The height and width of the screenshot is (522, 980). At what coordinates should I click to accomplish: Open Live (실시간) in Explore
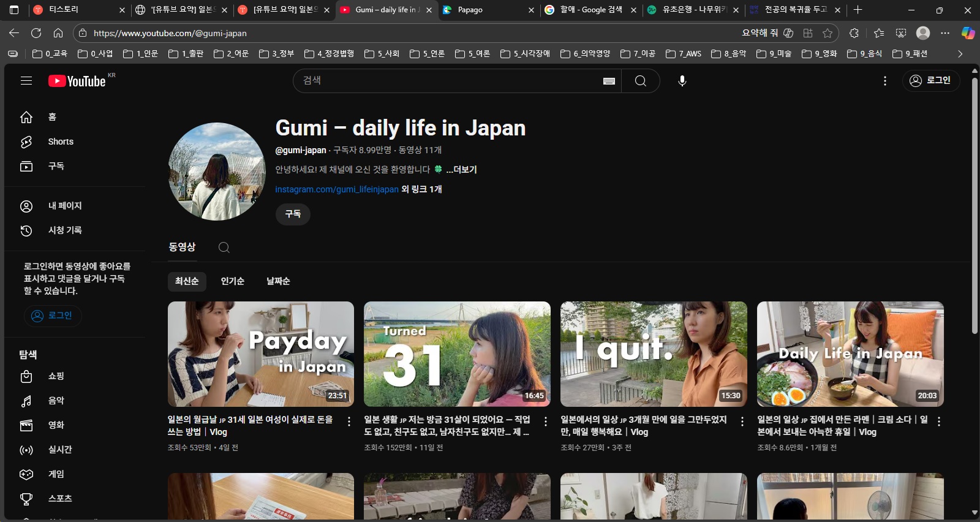75,450
